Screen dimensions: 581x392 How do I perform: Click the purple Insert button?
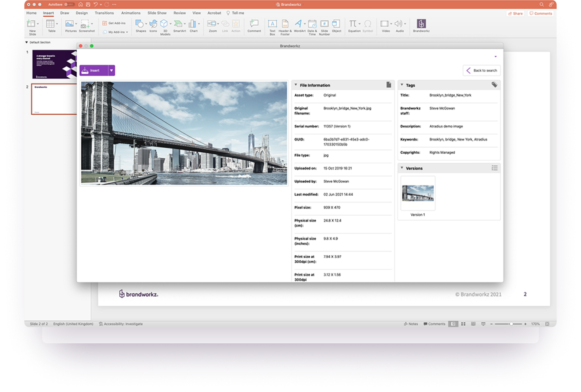[94, 71]
